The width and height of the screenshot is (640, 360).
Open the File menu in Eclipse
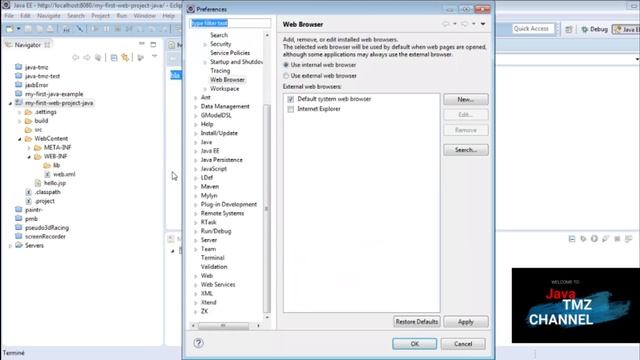(9, 16)
